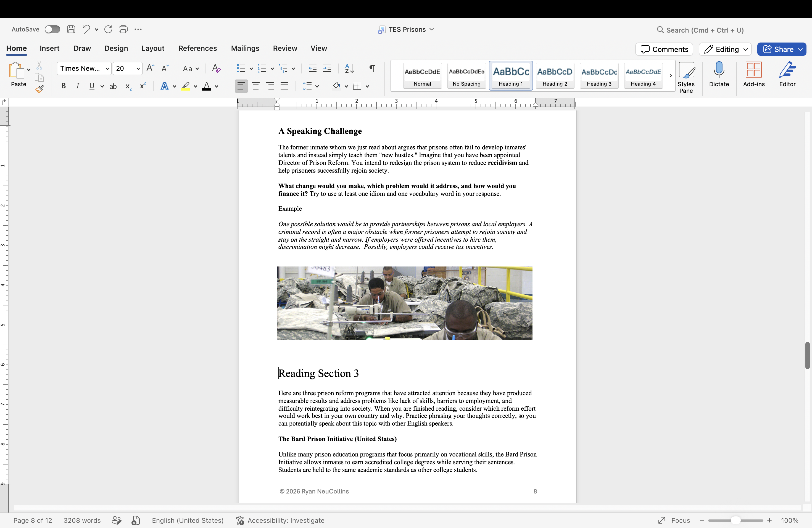Toggle align left button
Image resolution: width=812 pixels, height=528 pixels.
241,86
